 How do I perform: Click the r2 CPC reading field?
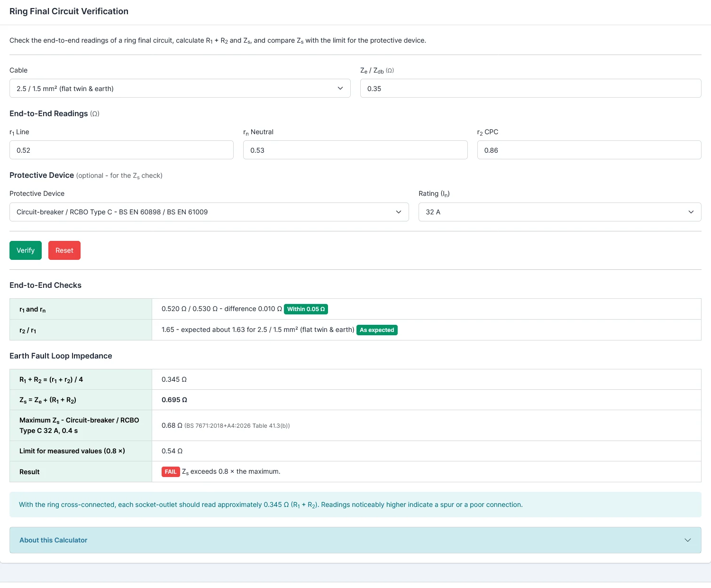[589, 150]
